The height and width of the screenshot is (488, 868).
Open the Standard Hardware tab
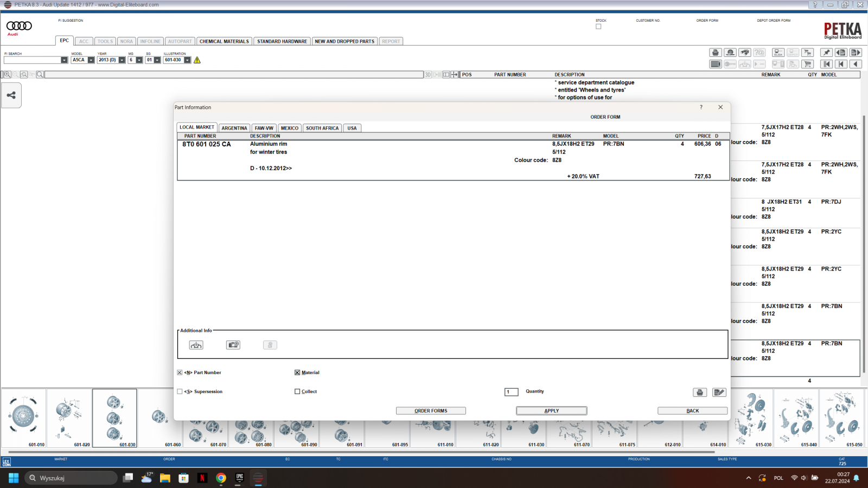pyautogui.click(x=282, y=41)
